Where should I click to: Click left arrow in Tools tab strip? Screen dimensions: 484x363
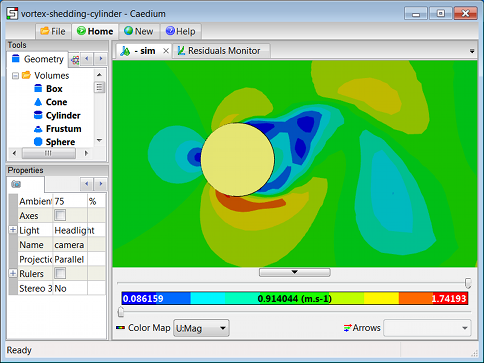tap(87, 59)
